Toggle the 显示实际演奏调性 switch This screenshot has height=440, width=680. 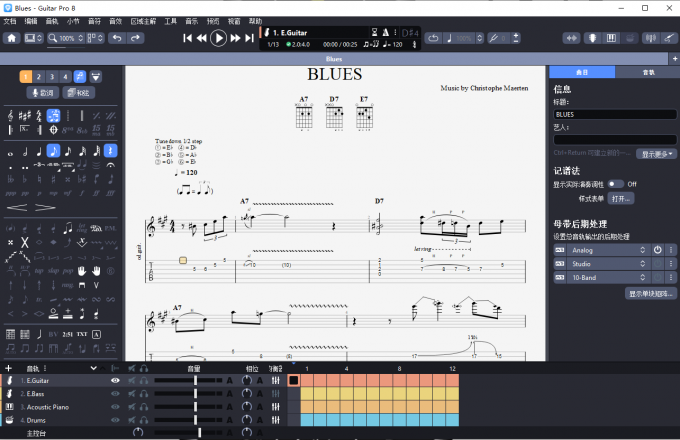[614, 184]
